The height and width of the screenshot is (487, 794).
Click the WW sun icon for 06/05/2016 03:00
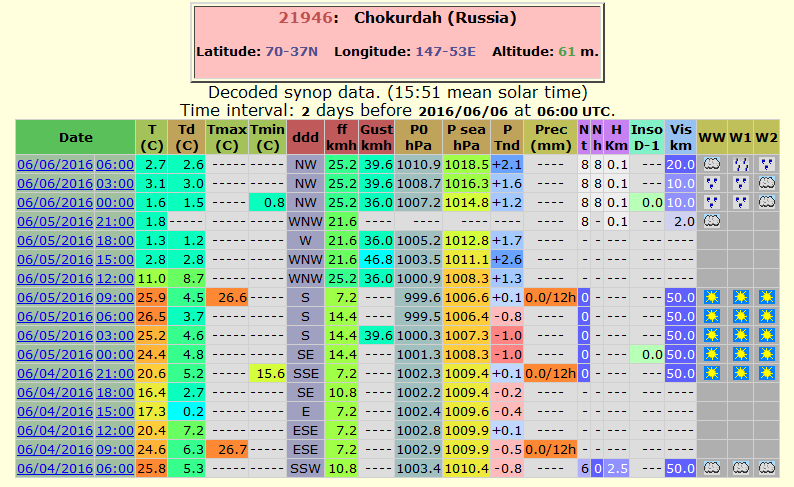click(x=711, y=335)
